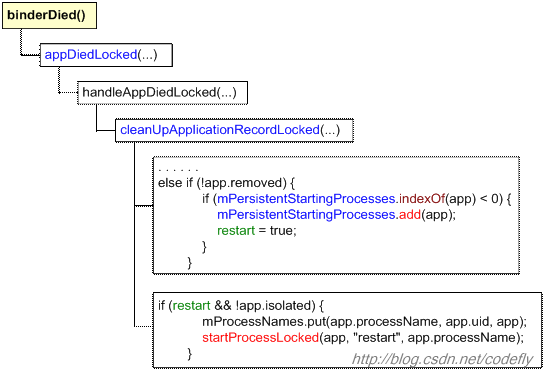Click the if (restart && !app.isolated) condition
This screenshot has width=544, height=370.
tap(241, 306)
